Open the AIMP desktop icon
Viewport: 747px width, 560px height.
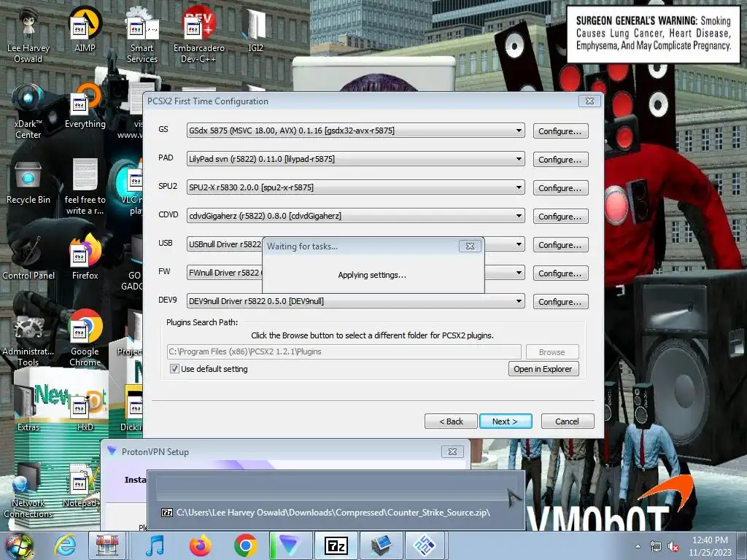[85, 29]
